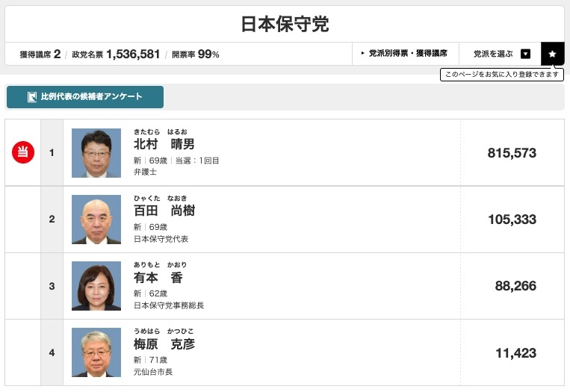Open the 党派を選ぶ dropdown
This screenshot has height=392, width=570.
tap(501, 54)
